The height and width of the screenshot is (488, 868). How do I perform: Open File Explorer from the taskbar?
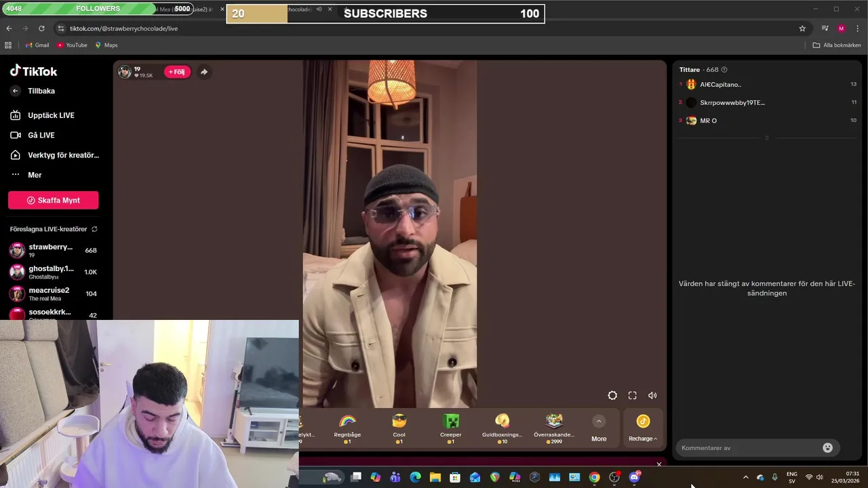(435, 477)
